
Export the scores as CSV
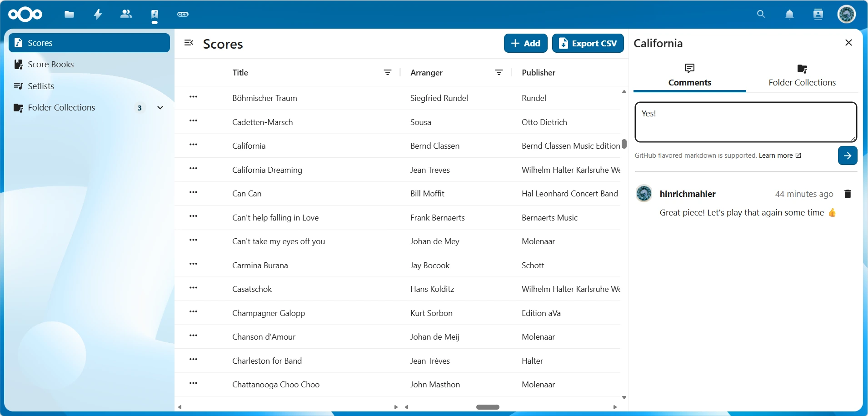click(589, 43)
